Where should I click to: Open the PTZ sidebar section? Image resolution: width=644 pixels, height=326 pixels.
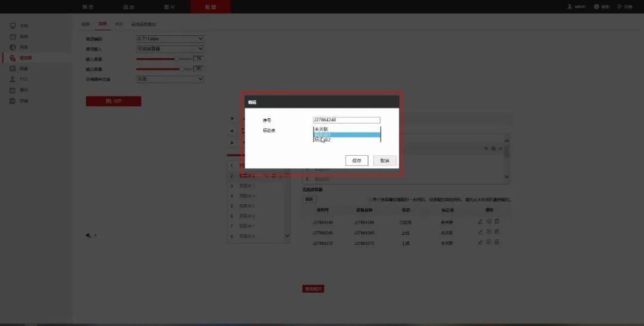point(13,79)
